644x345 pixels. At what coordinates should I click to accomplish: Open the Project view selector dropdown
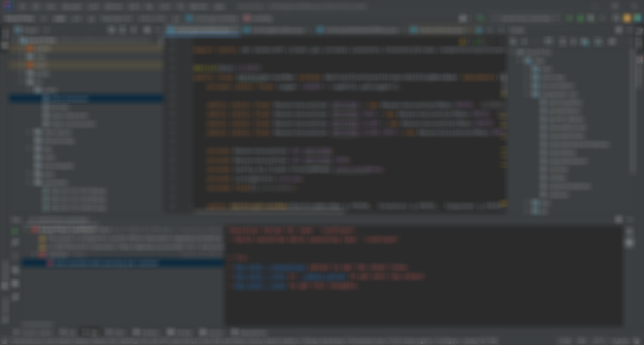[30, 30]
